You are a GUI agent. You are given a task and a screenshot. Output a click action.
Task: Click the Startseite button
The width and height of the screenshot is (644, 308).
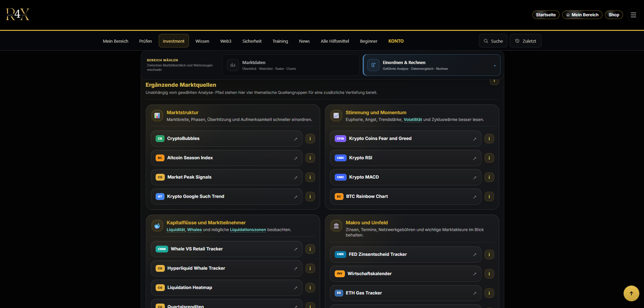pyautogui.click(x=546, y=15)
